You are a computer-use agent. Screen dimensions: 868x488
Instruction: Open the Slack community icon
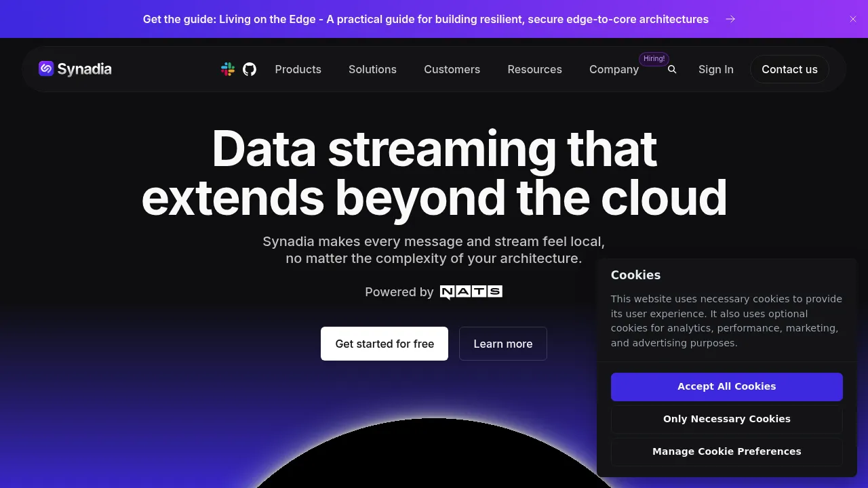(228, 69)
